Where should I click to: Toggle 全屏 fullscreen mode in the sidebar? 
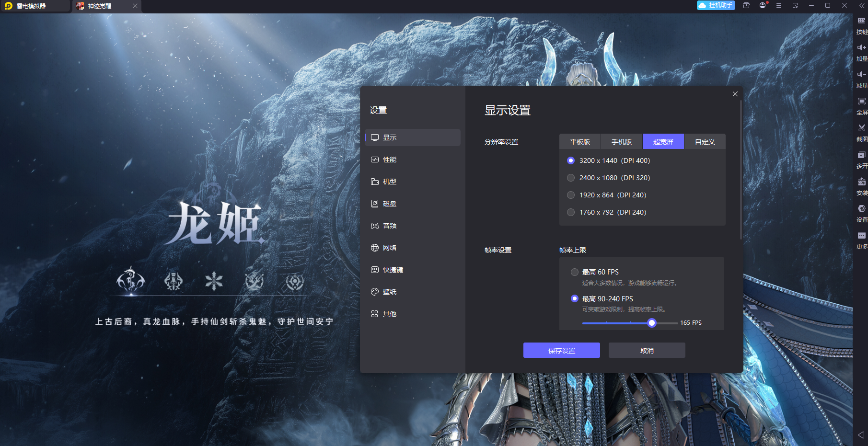[x=861, y=101]
